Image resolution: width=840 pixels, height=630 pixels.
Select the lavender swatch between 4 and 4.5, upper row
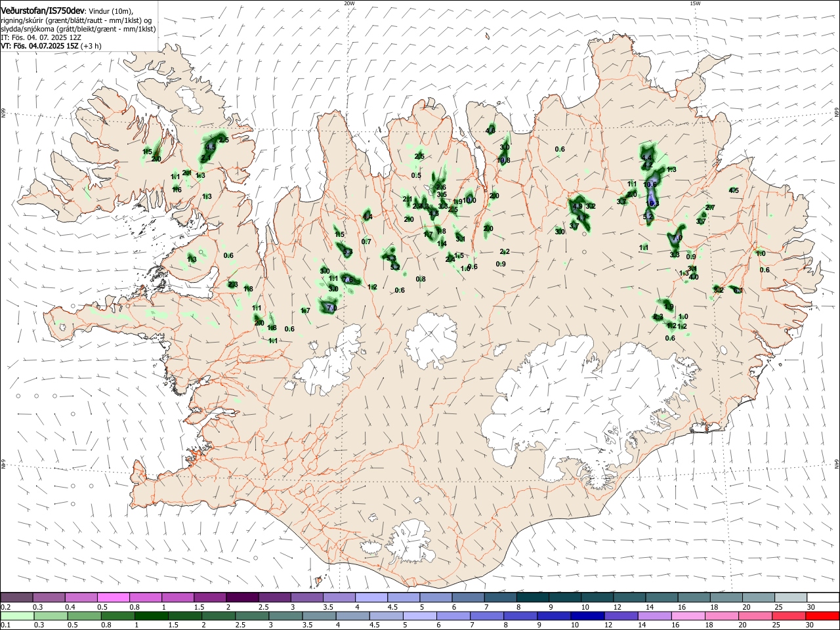[x=371, y=597]
